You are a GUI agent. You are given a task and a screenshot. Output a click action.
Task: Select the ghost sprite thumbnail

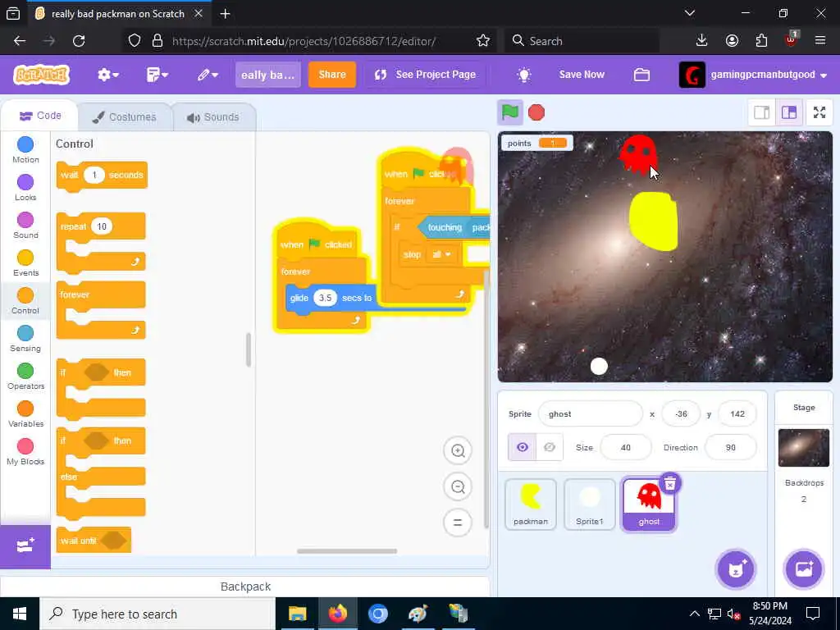[648, 504]
